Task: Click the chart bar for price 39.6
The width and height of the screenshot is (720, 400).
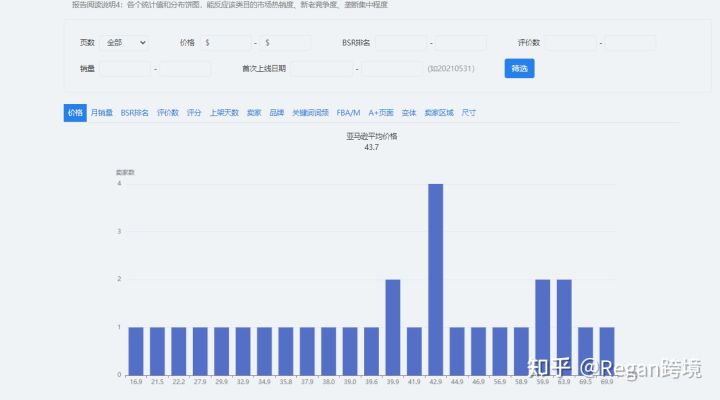Action: [371, 351]
